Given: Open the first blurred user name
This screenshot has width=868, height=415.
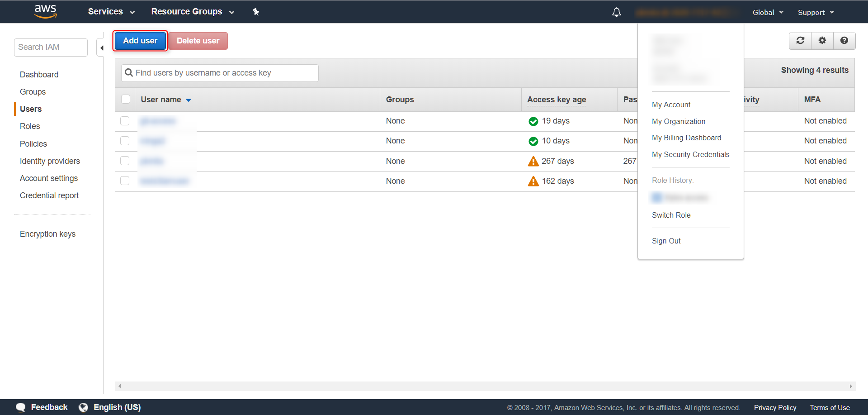Looking at the screenshot, I should 158,121.
